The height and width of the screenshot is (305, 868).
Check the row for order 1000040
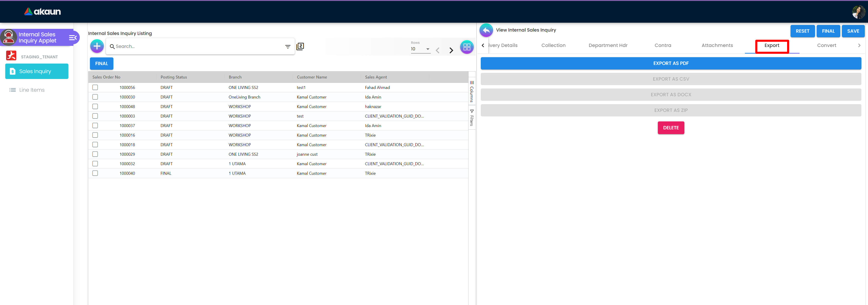coord(95,173)
